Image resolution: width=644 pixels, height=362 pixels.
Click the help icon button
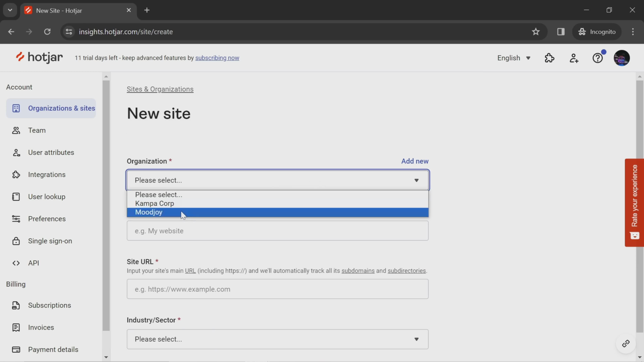[x=598, y=57]
